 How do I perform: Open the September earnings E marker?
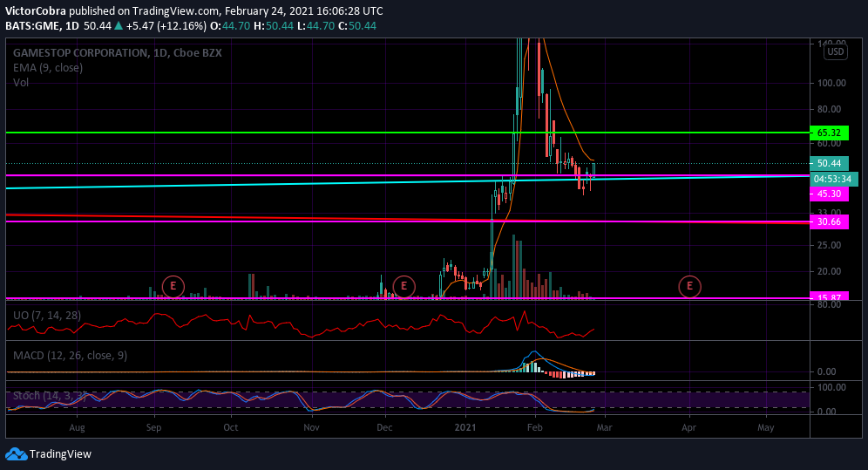tap(173, 286)
